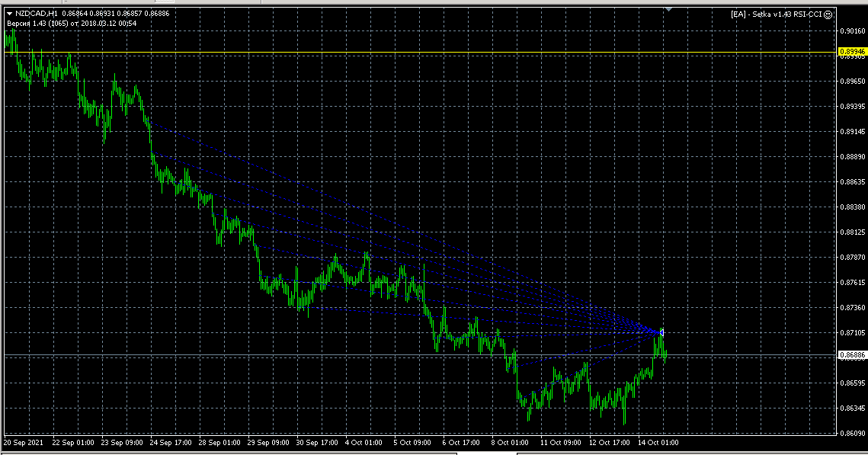Click the EA smiley face icon
The width and height of the screenshot is (868, 455).
pos(828,14)
